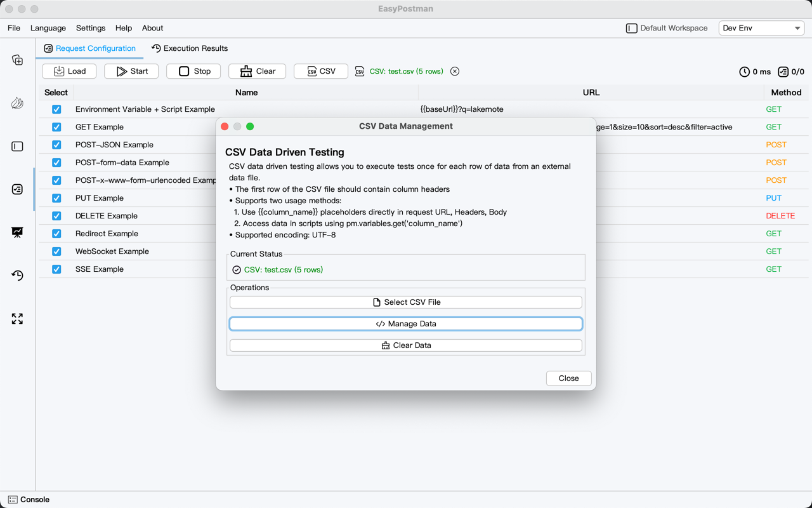The height and width of the screenshot is (508, 812).
Task: Open the About menu
Action: (x=152, y=28)
